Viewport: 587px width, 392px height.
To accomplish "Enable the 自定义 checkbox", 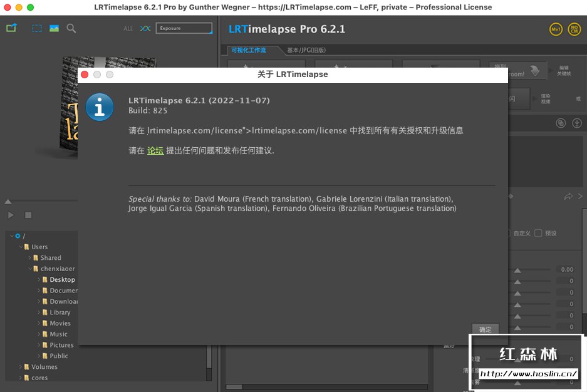I will pyautogui.click(x=509, y=233).
